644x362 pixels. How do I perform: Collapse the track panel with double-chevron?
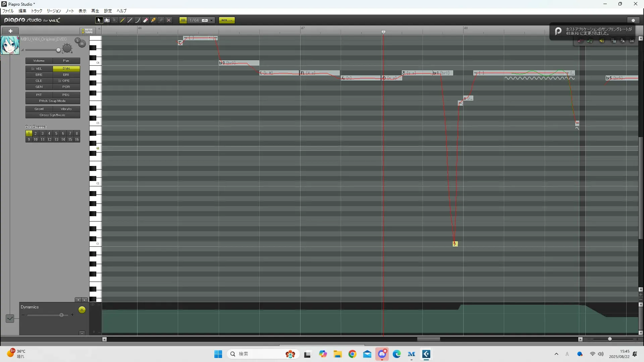click(x=99, y=29)
